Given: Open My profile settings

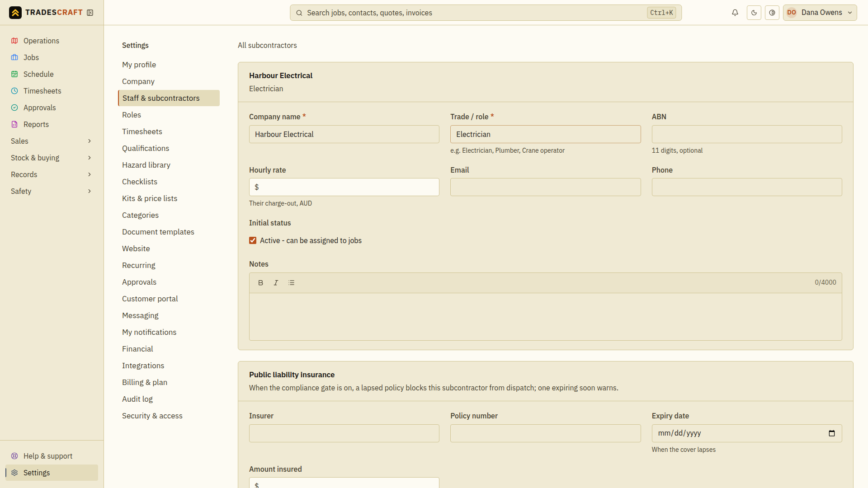Looking at the screenshot, I should pos(169,65).
